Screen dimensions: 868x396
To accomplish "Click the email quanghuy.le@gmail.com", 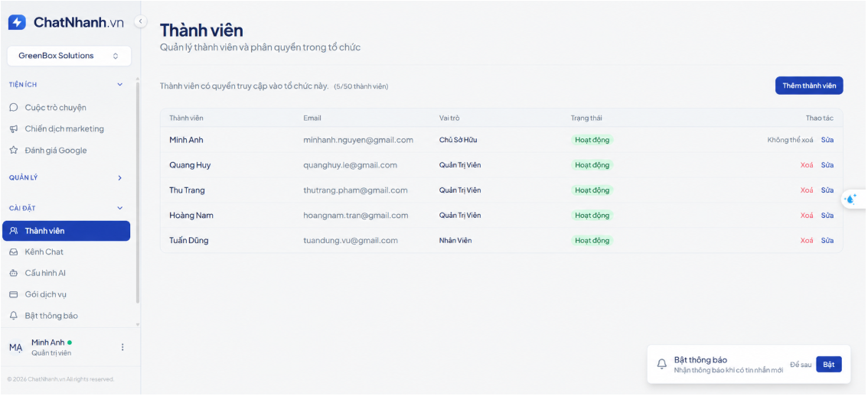I will pyautogui.click(x=350, y=165).
